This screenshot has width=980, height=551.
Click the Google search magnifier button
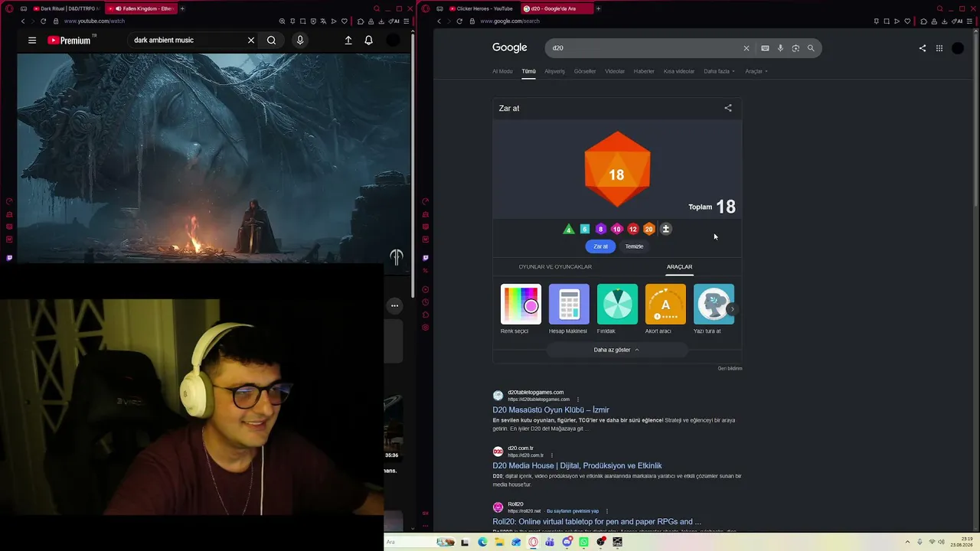click(x=811, y=48)
